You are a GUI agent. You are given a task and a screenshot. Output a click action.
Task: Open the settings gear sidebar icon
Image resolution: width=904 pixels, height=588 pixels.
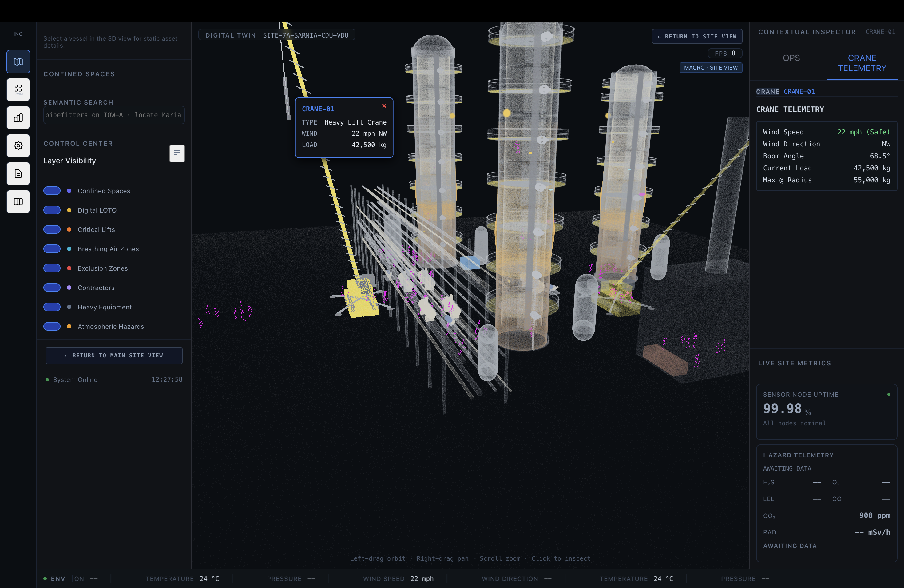(18, 145)
